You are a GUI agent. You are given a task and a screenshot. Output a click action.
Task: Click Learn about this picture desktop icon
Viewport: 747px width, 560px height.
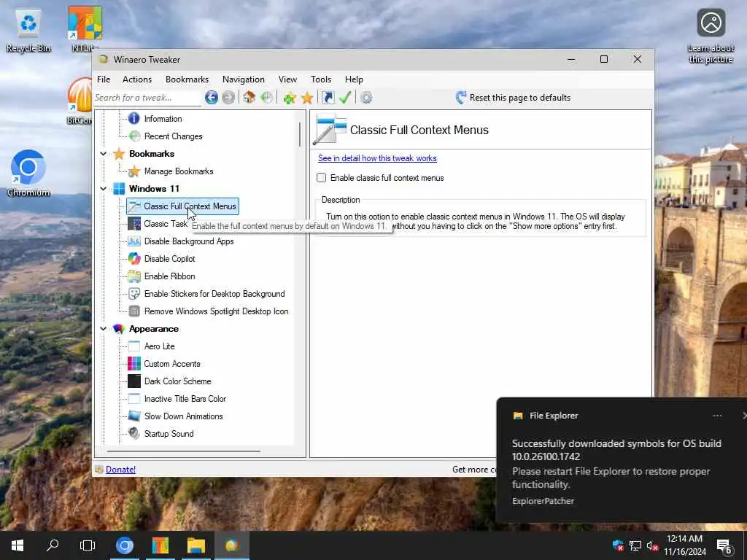pyautogui.click(x=711, y=36)
